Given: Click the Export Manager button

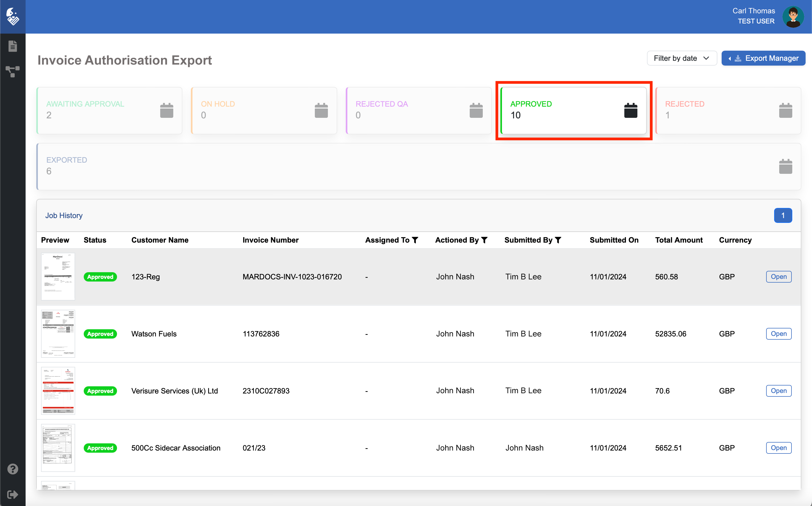Looking at the screenshot, I should tap(763, 58).
